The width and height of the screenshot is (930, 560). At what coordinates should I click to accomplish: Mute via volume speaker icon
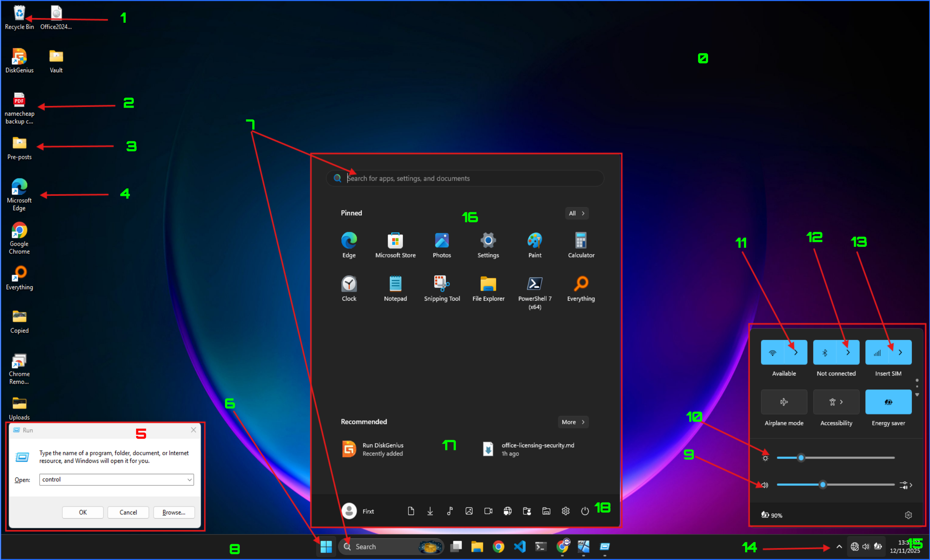click(765, 485)
